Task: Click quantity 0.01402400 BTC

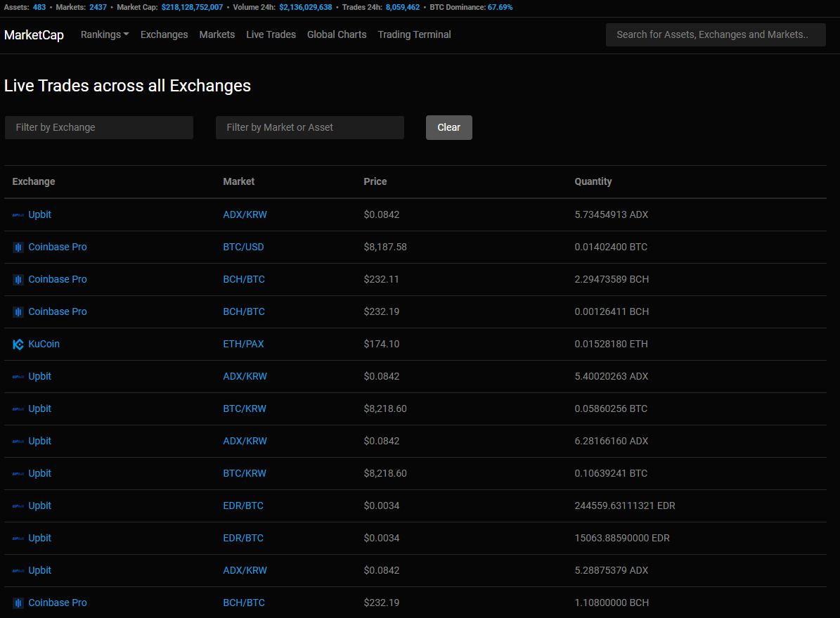Action: click(611, 247)
